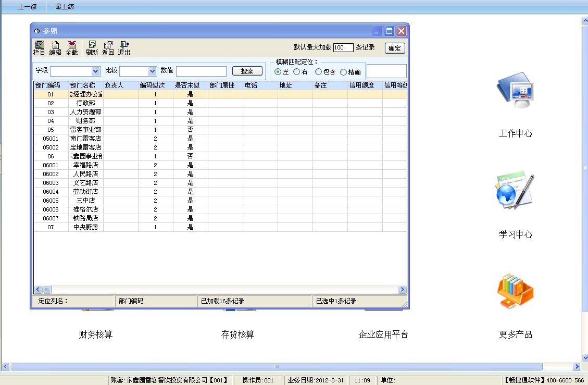Viewport: 588px width, 385px height.
Task: Click the 全载 (Load All) toolbar icon
Action: click(x=71, y=48)
